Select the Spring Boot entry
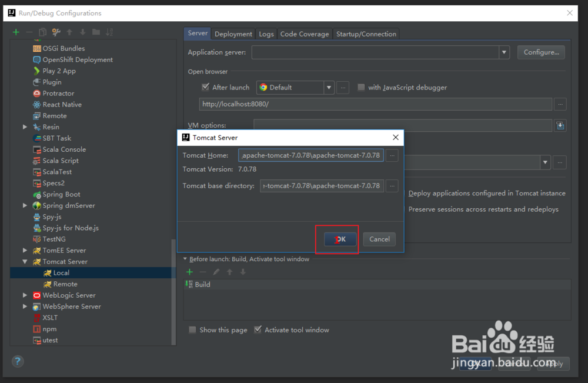Screen dimensions: 588x383 (56, 194)
